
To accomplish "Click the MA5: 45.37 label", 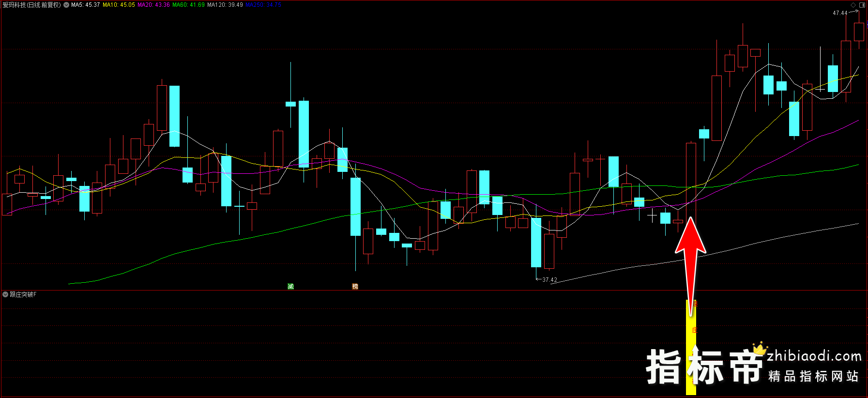I will (x=85, y=5).
